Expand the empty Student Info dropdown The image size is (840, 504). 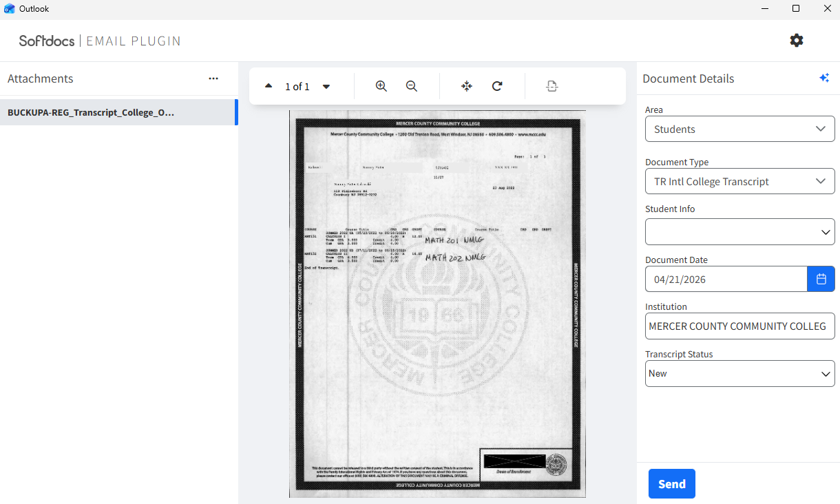(739, 232)
